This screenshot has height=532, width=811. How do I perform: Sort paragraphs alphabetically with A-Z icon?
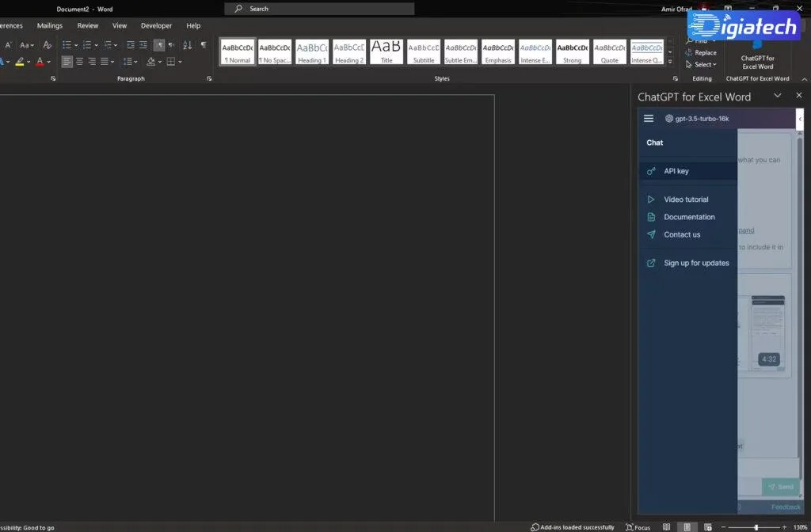[187, 45]
